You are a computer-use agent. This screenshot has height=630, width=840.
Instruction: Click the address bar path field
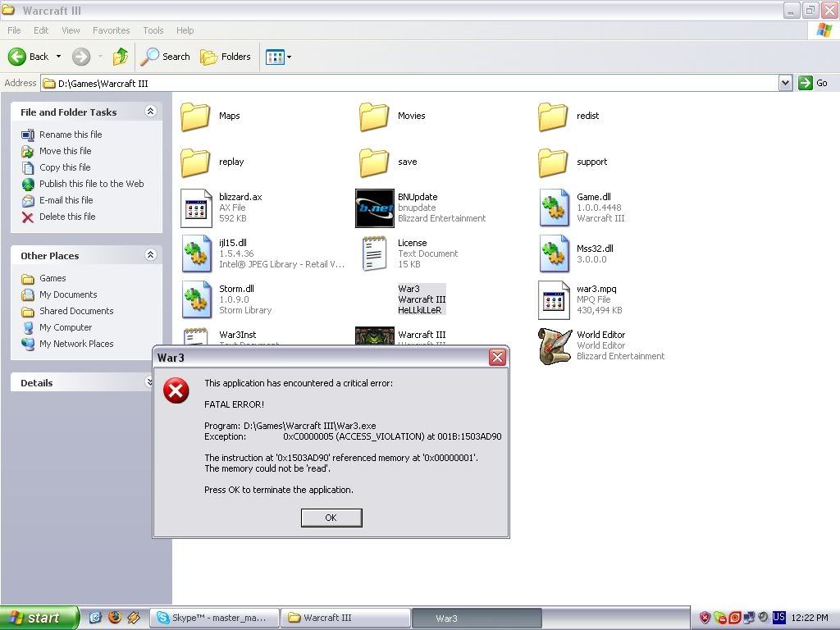point(410,83)
